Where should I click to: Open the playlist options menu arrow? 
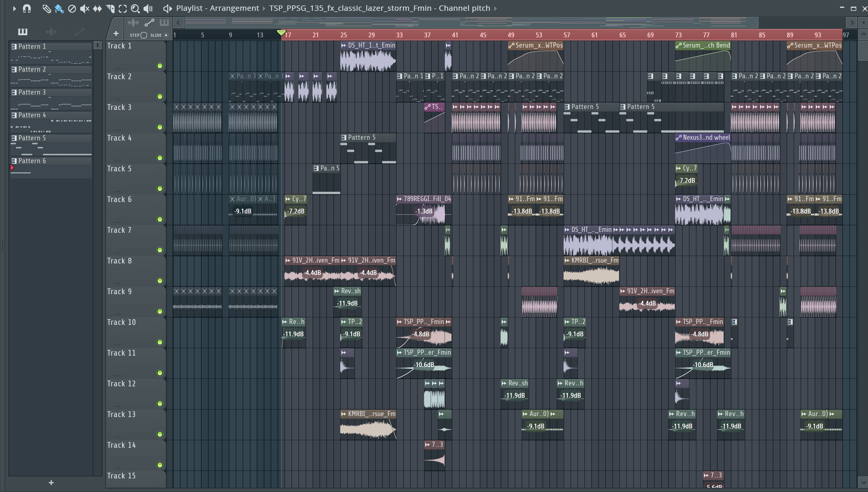[14, 8]
